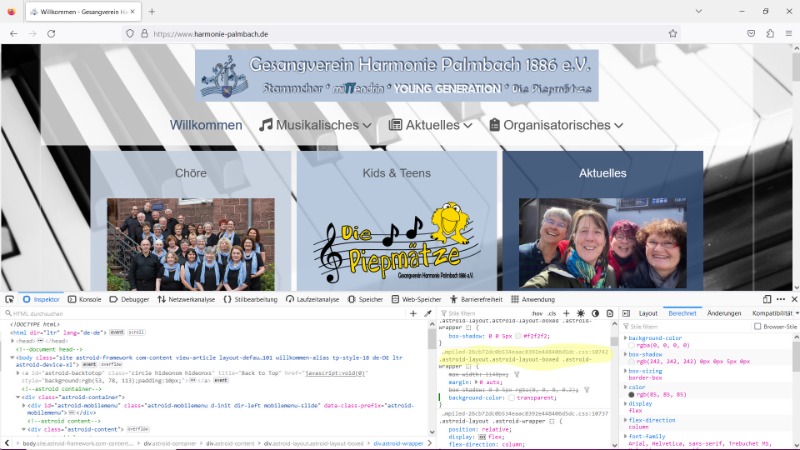The width and height of the screenshot is (800, 450).
Task: Open the Anwendung tab
Action: pyautogui.click(x=533, y=299)
